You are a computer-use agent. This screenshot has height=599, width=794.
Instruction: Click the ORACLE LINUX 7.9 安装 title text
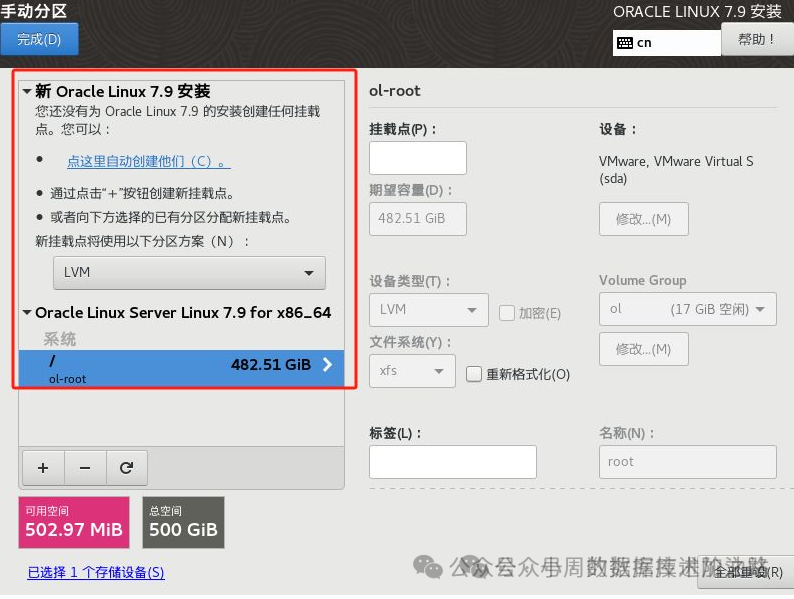[x=697, y=12]
